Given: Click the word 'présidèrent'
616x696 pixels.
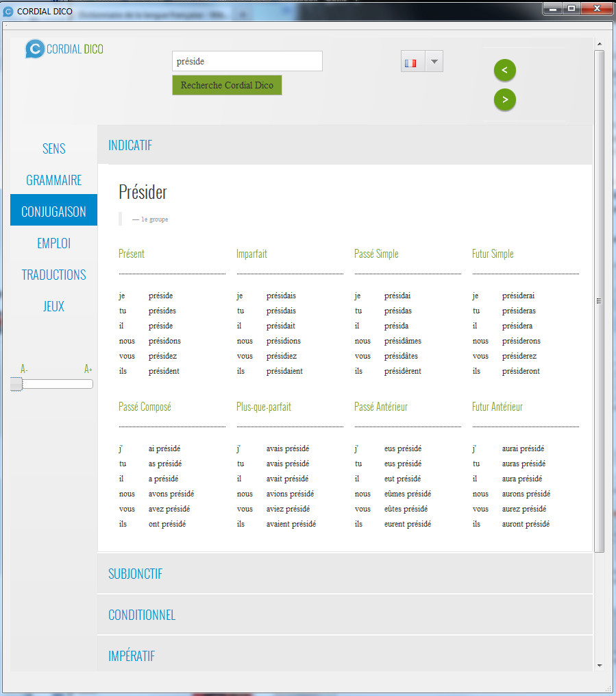Looking at the screenshot, I should [403, 371].
